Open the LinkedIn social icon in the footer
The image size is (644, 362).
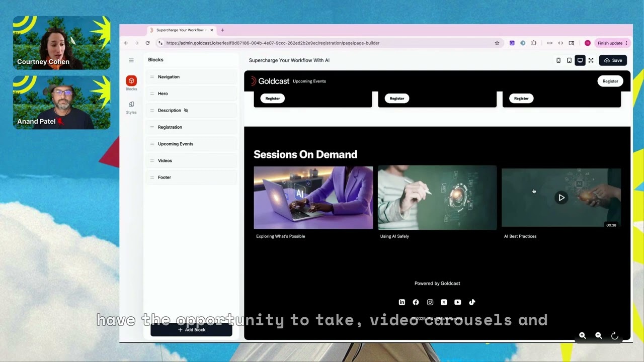coord(401,302)
